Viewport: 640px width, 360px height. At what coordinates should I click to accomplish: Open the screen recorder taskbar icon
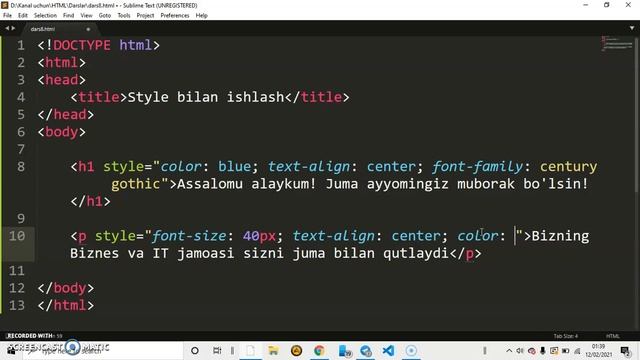point(411,350)
